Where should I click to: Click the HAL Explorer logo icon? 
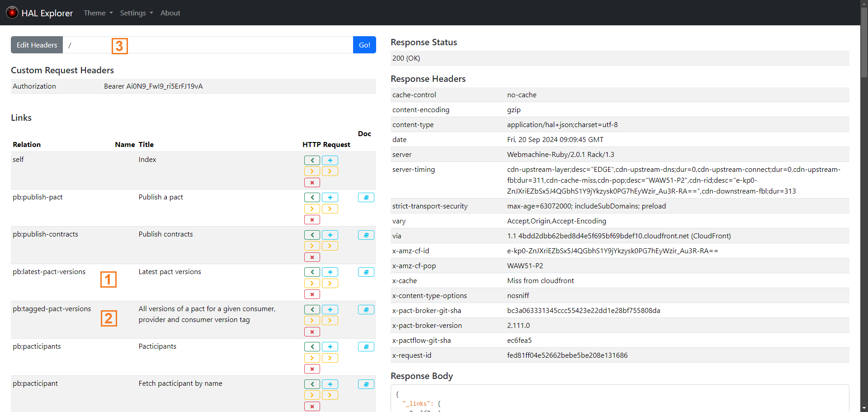pos(12,12)
